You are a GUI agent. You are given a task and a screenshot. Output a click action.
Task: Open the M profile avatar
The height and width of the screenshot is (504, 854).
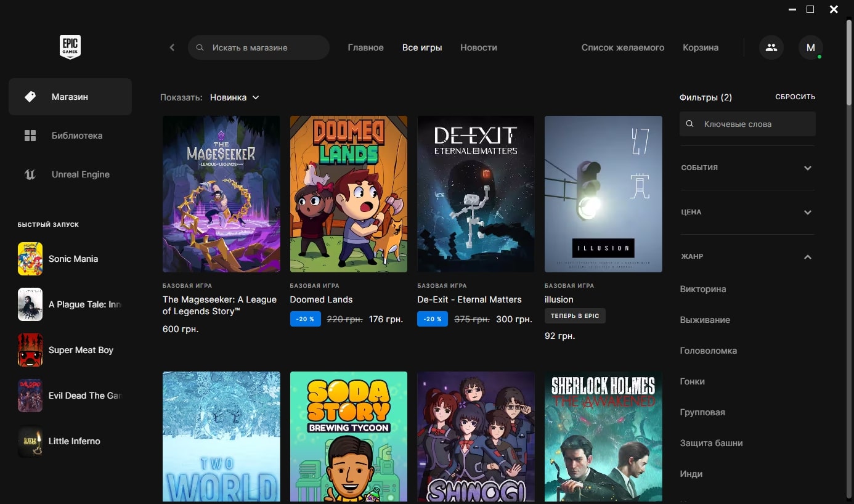pyautogui.click(x=811, y=47)
